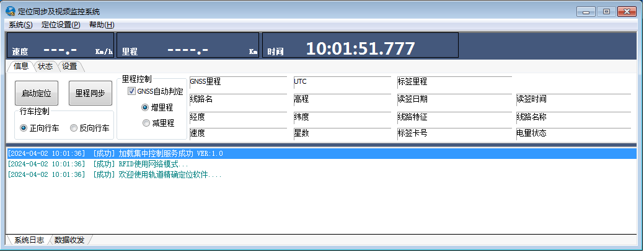Select the 正向行车 radio button

[x=24, y=128]
